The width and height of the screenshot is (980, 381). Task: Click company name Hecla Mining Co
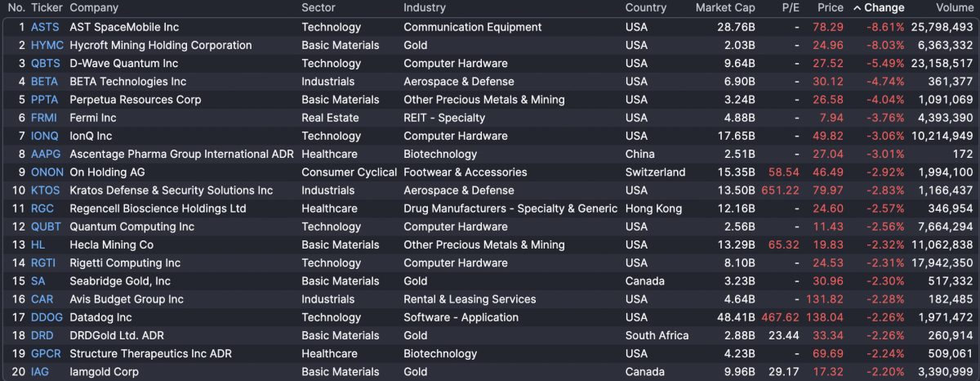coord(111,244)
